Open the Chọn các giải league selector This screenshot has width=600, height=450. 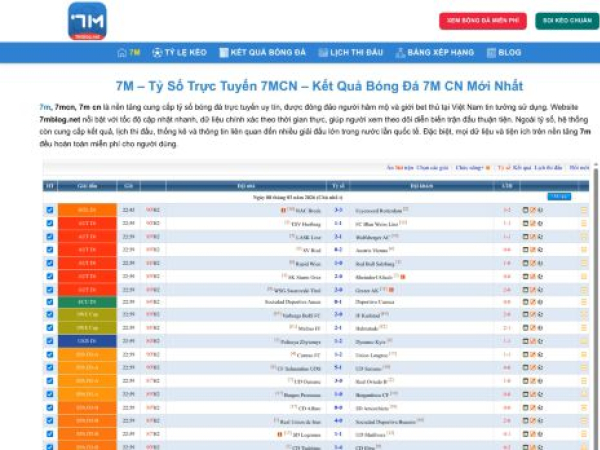[x=432, y=168]
